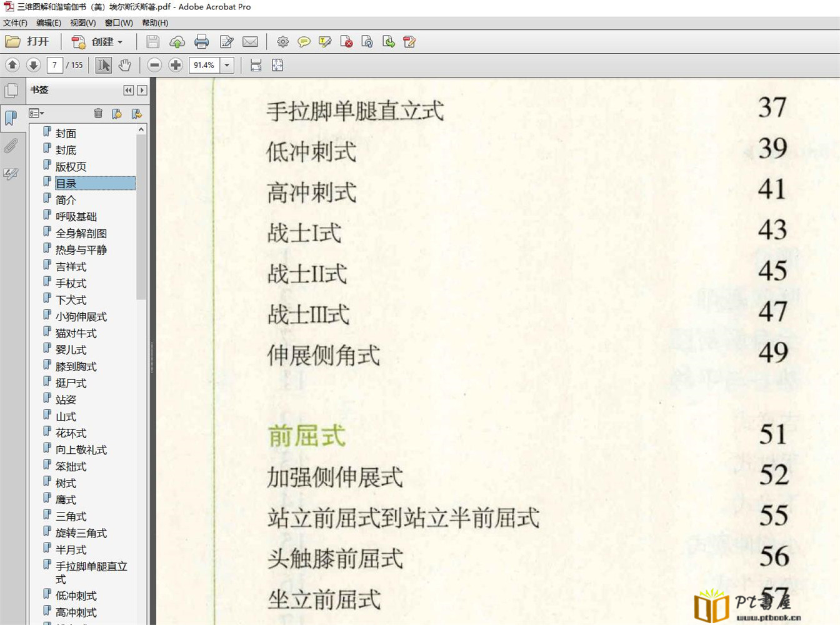Open the zoom level dropdown arrow
840x625 pixels.
click(227, 65)
